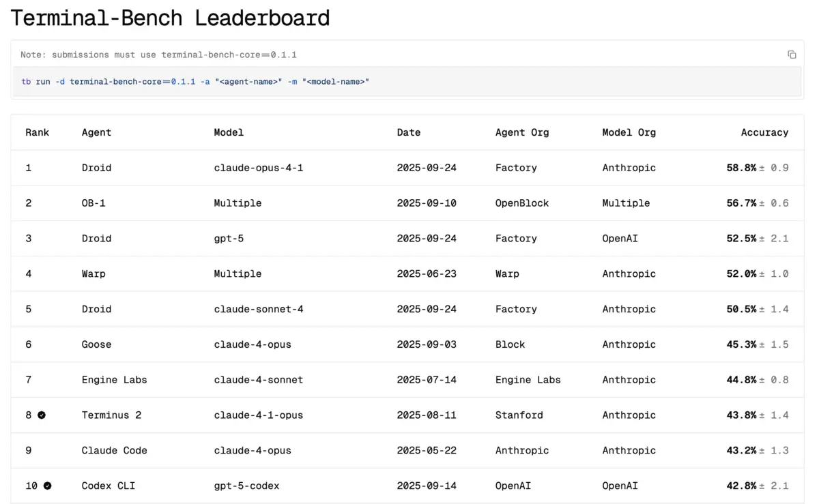Click the OpenBlock agent org cell
The width and height of the screenshot is (819, 504).
click(x=522, y=203)
